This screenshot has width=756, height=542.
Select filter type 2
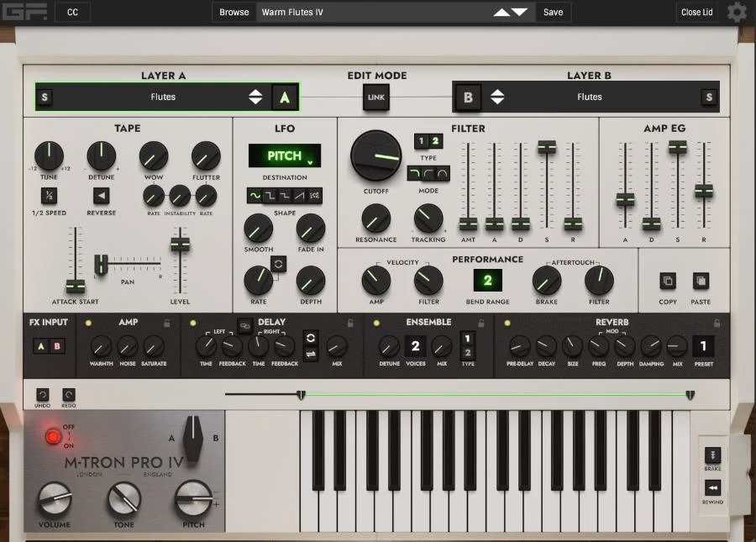(x=435, y=141)
